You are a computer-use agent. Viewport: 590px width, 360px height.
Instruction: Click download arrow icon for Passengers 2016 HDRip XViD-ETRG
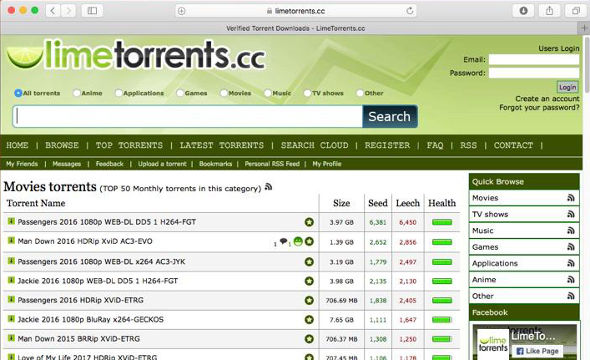[11, 299]
